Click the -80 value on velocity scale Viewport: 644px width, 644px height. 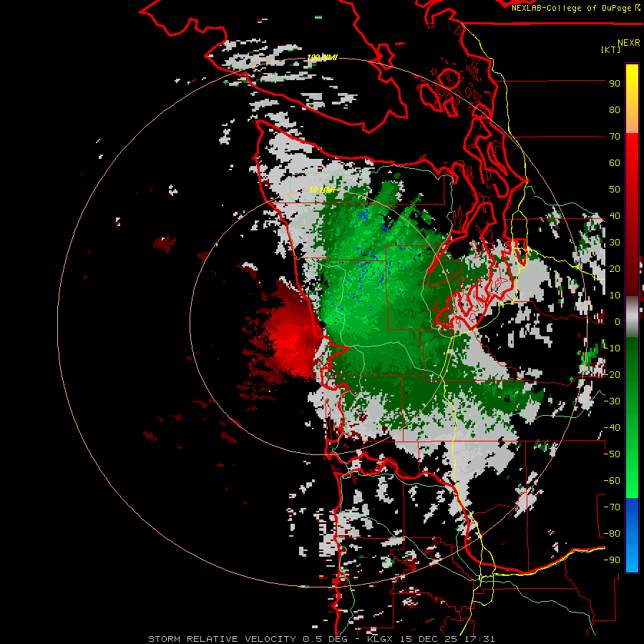tap(612, 534)
